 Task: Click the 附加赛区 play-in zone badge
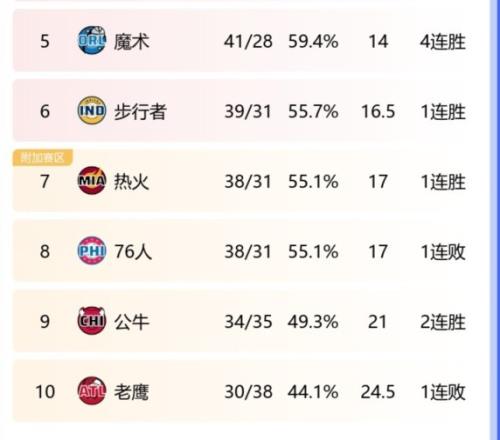coord(43,157)
